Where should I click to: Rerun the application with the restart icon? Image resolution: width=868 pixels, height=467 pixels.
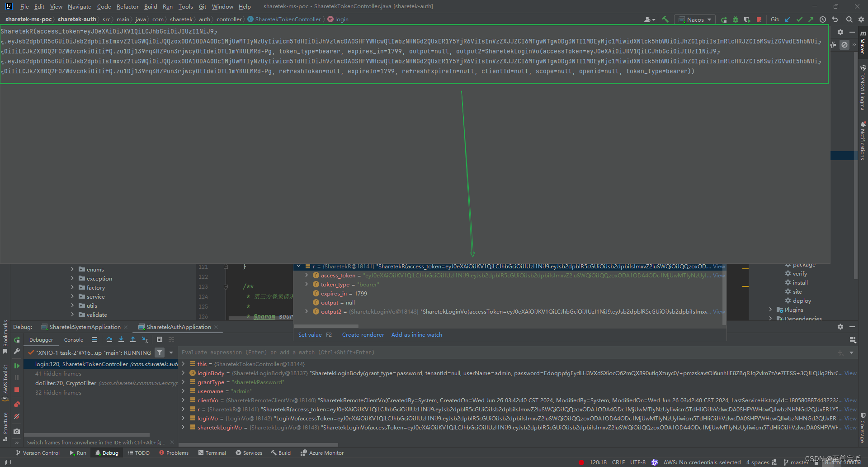click(724, 19)
